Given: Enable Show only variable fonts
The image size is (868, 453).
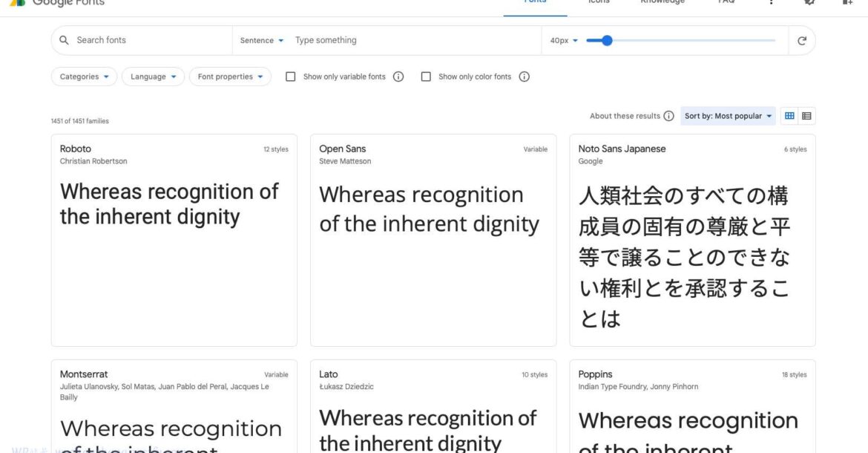Looking at the screenshot, I should pos(290,76).
